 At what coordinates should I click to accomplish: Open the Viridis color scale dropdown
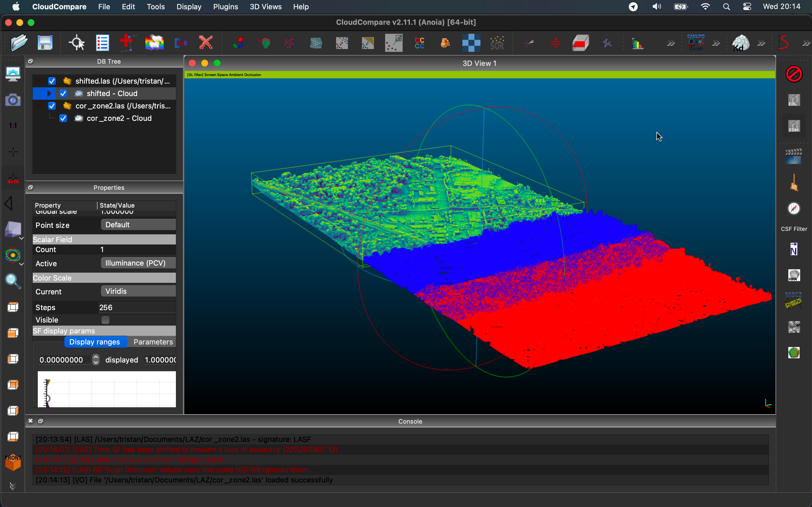click(138, 291)
